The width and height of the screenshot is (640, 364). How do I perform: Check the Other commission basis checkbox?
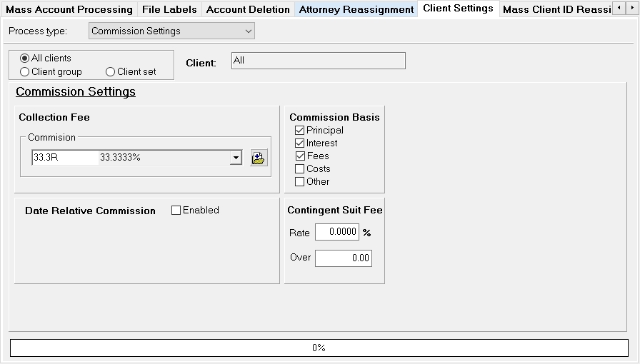[x=299, y=182]
